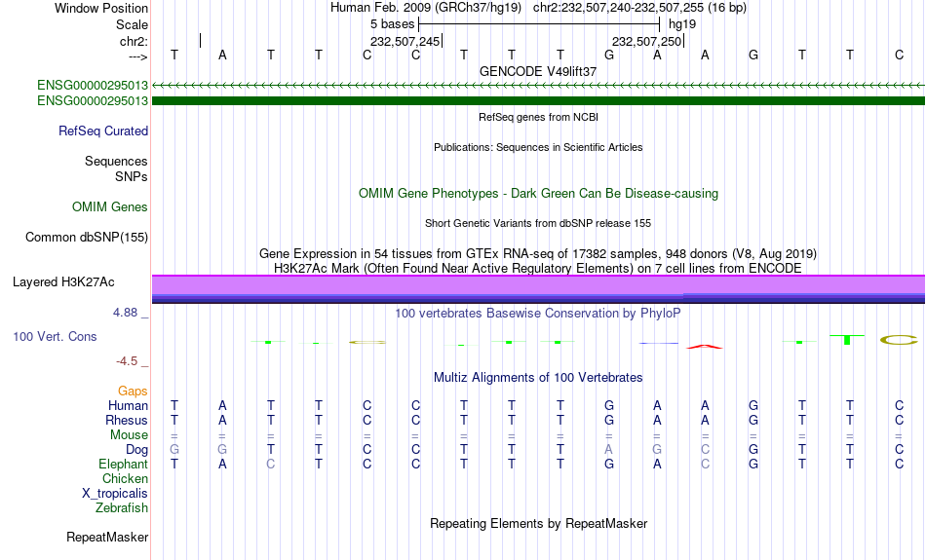The height and width of the screenshot is (560, 926).
Task: Click the Mouse alignment row label
Action: pos(129,435)
